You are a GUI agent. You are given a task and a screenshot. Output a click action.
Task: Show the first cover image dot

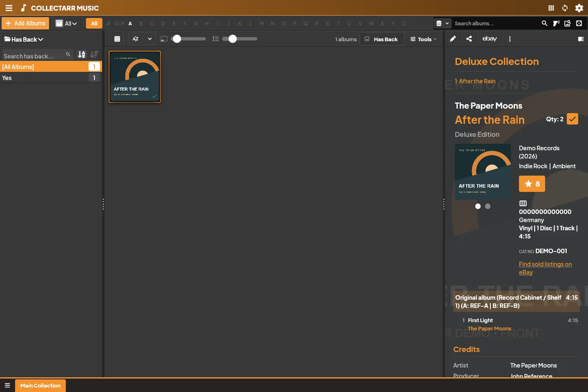pos(478,206)
